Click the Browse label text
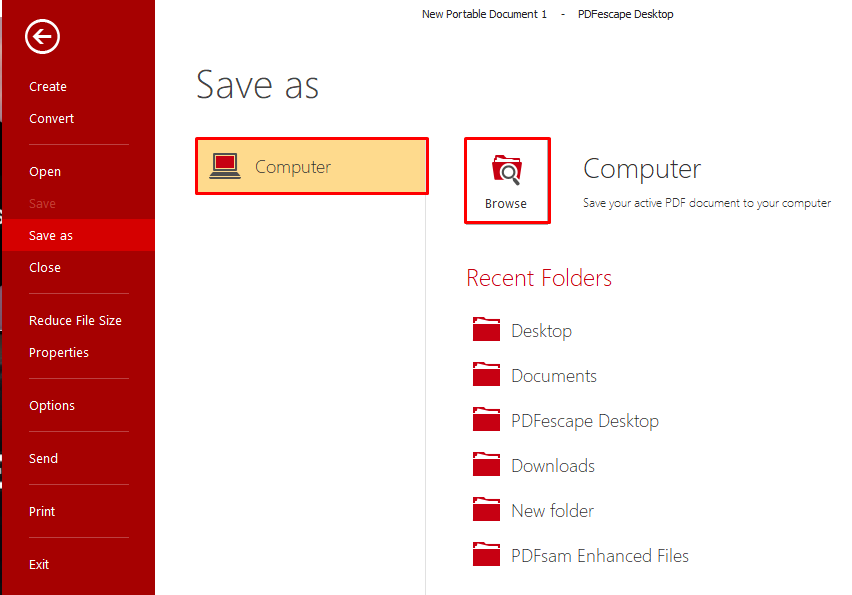 506,204
